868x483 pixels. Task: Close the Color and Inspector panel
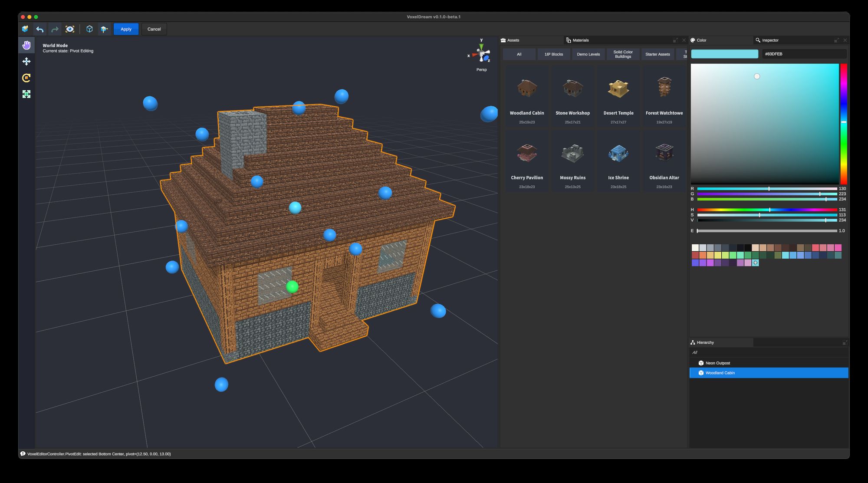point(845,40)
